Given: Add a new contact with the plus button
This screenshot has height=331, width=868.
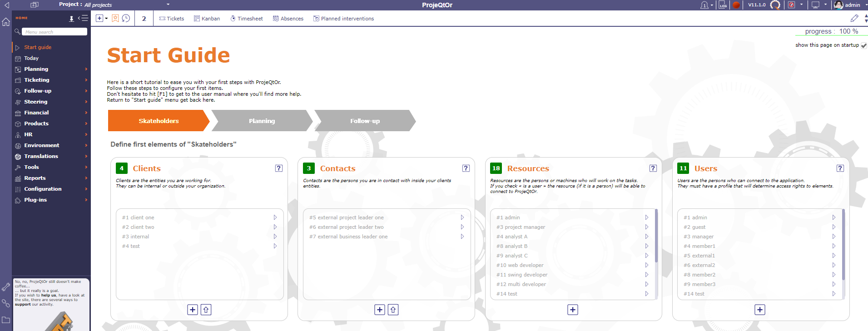Looking at the screenshot, I should click(380, 310).
